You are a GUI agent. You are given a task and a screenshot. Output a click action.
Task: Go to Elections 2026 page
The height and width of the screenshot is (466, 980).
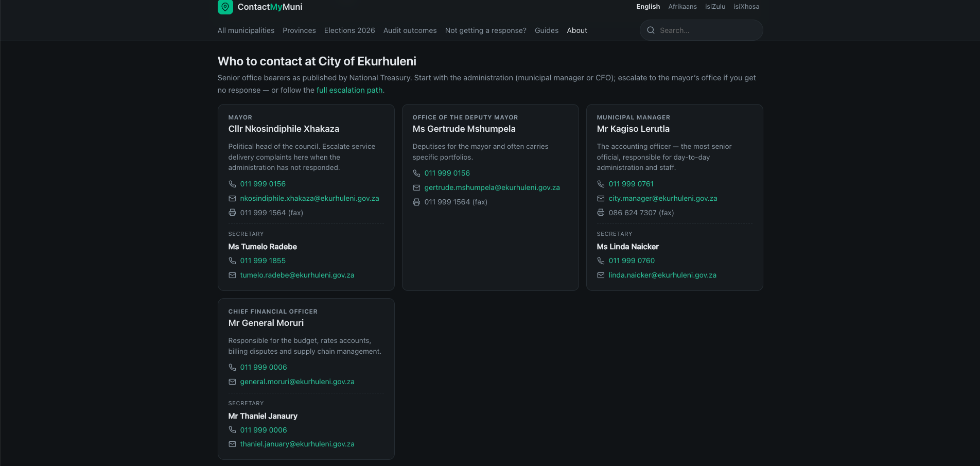(349, 30)
